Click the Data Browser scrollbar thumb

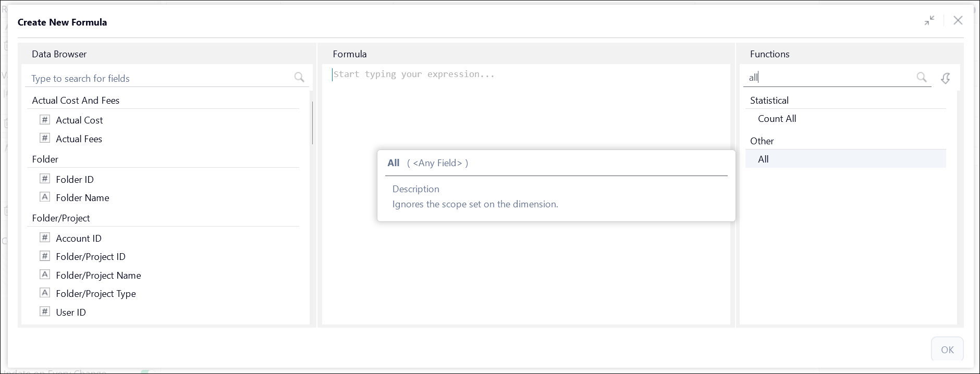coord(312,122)
